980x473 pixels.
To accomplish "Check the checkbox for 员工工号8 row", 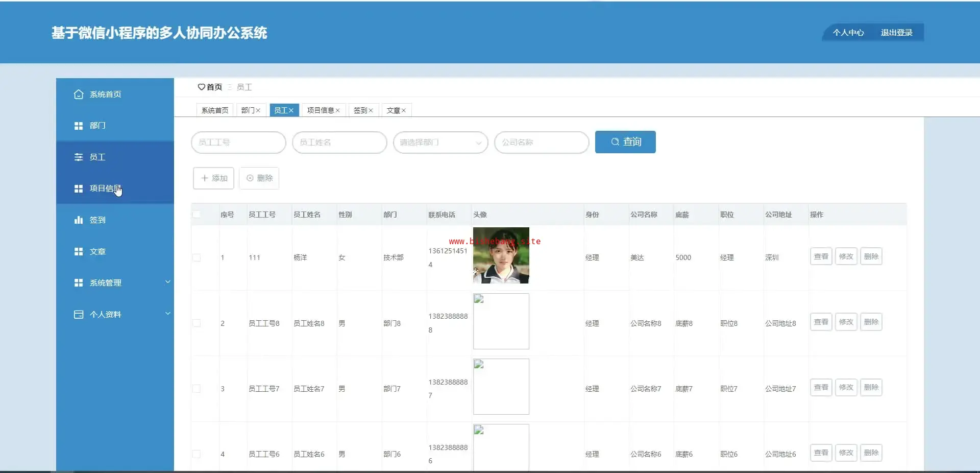I will click(197, 323).
